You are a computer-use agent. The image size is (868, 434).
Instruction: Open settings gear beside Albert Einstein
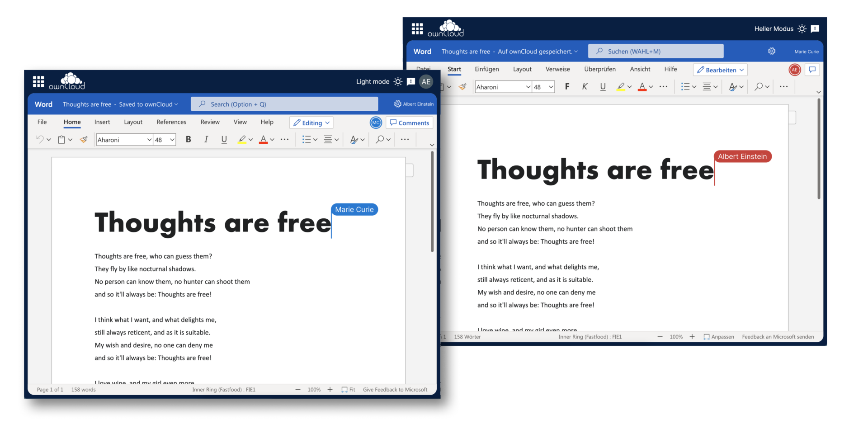coord(397,104)
